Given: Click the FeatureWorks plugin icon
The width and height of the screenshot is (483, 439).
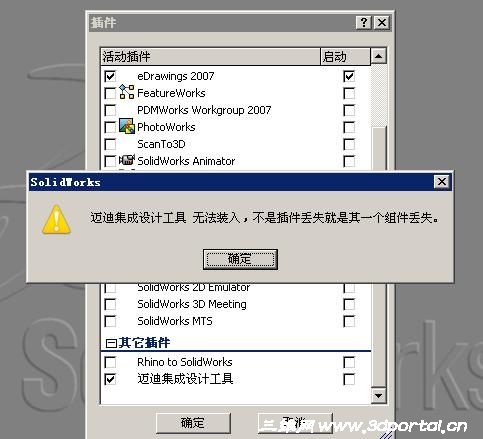Looking at the screenshot, I should pyautogui.click(x=127, y=92).
